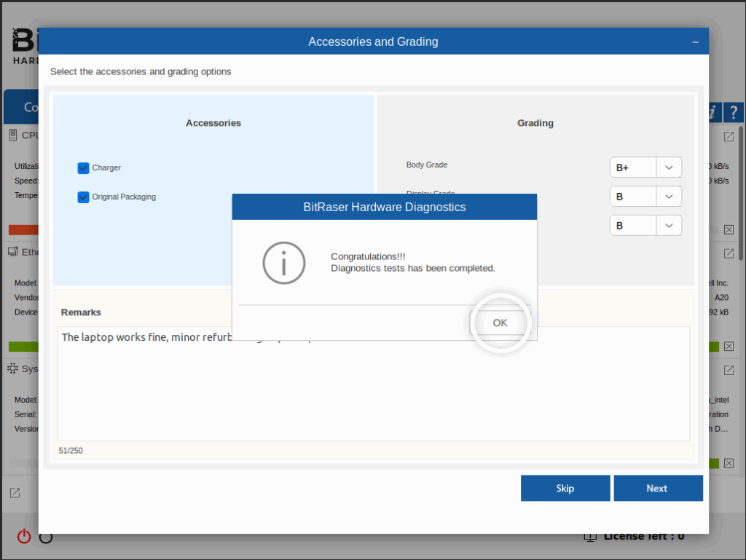Image resolution: width=746 pixels, height=560 pixels.
Task: Click the 'Congratulations!!!' message text
Action: point(368,256)
